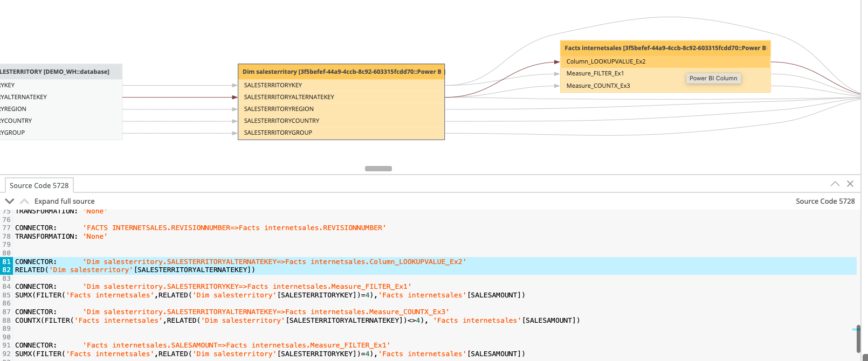Select the Facts internetsales node header

pyautogui.click(x=665, y=48)
